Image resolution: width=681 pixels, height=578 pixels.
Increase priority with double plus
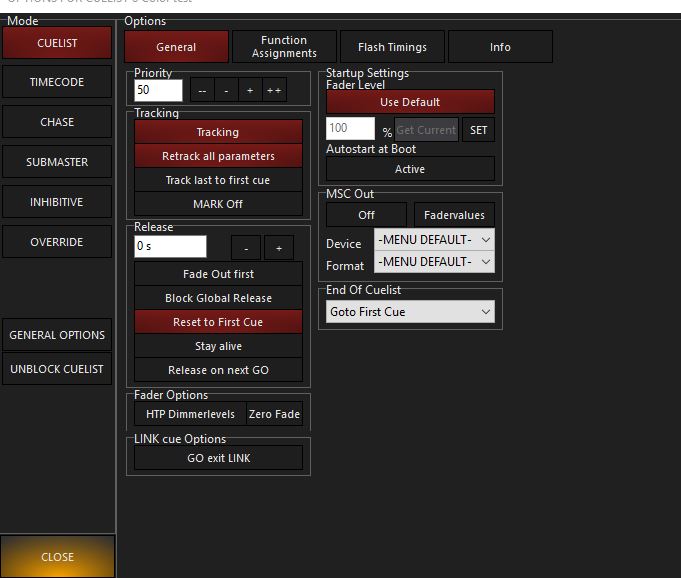[274, 90]
